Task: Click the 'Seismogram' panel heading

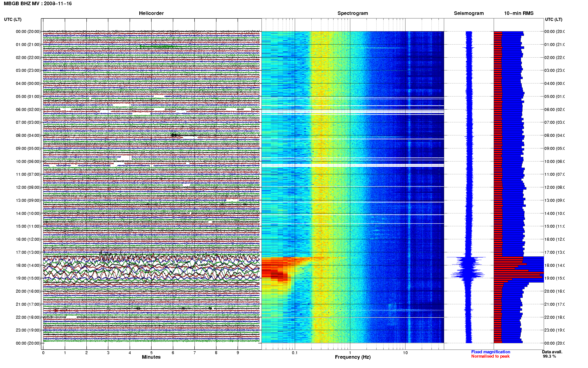Action: (469, 13)
